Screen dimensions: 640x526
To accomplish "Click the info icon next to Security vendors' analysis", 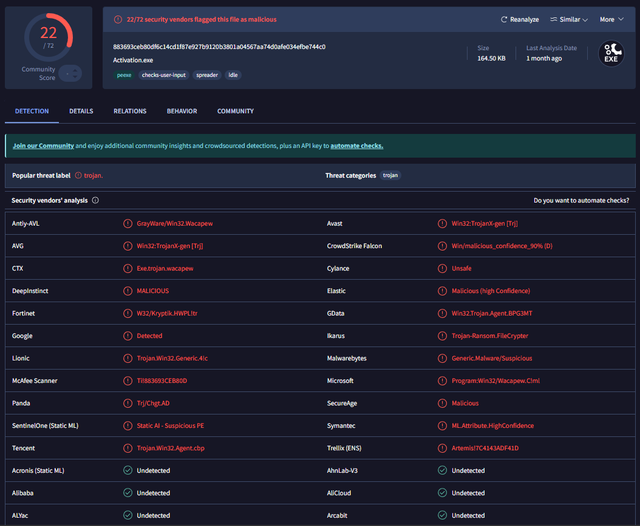I will point(96,200).
